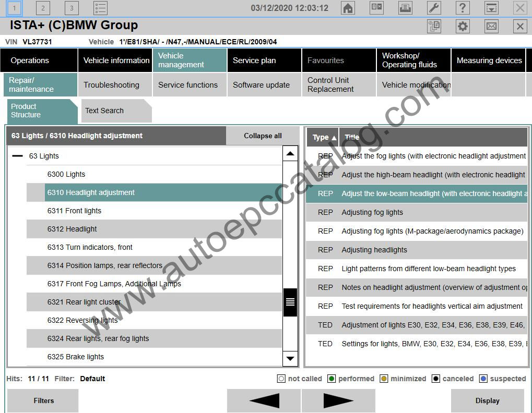The width and height of the screenshot is (532, 413).
Task: Click the tree scrollbar thumb handle
Action: (x=290, y=302)
